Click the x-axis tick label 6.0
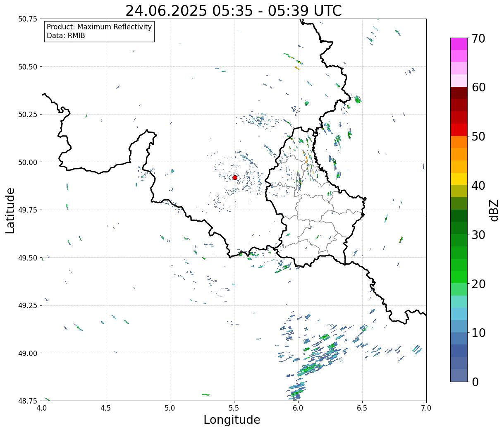This screenshot has height=430, width=504. click(298, 408)
